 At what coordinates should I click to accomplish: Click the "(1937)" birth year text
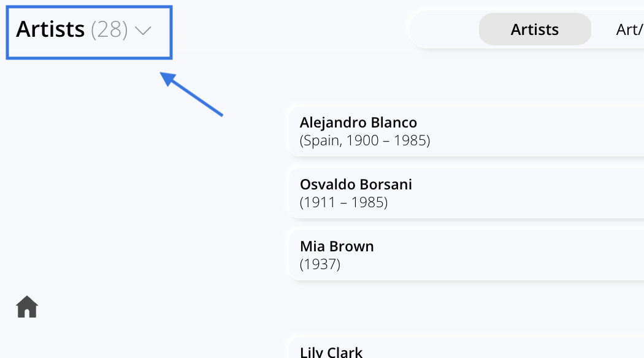coord(320,264)
